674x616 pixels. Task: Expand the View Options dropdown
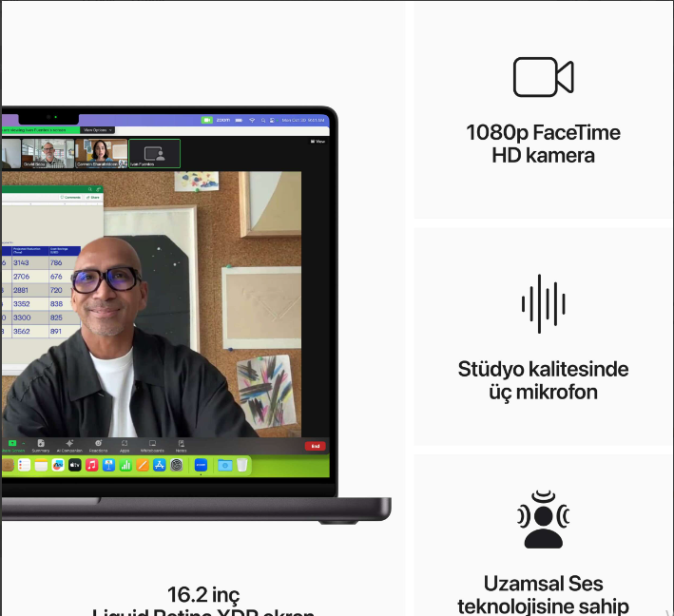point(97,129)
